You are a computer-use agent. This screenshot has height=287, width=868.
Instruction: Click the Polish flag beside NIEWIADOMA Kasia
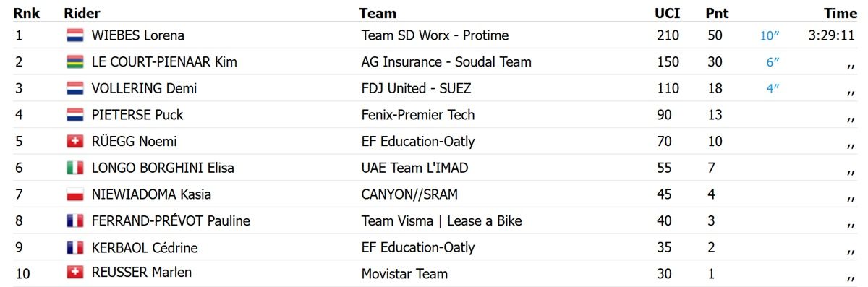pyautogui.click(x=75, y=194)
